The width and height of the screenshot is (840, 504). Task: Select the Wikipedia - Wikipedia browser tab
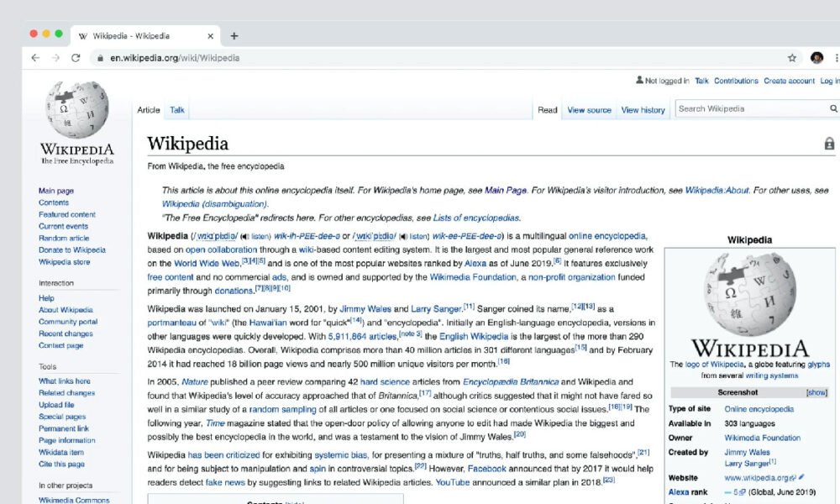click(x=145, y=36)
